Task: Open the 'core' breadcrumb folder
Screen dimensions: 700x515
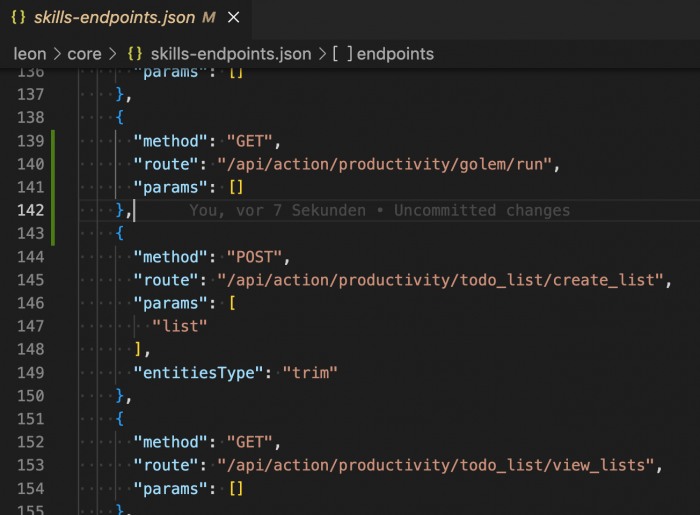Action: click(84, 54)
